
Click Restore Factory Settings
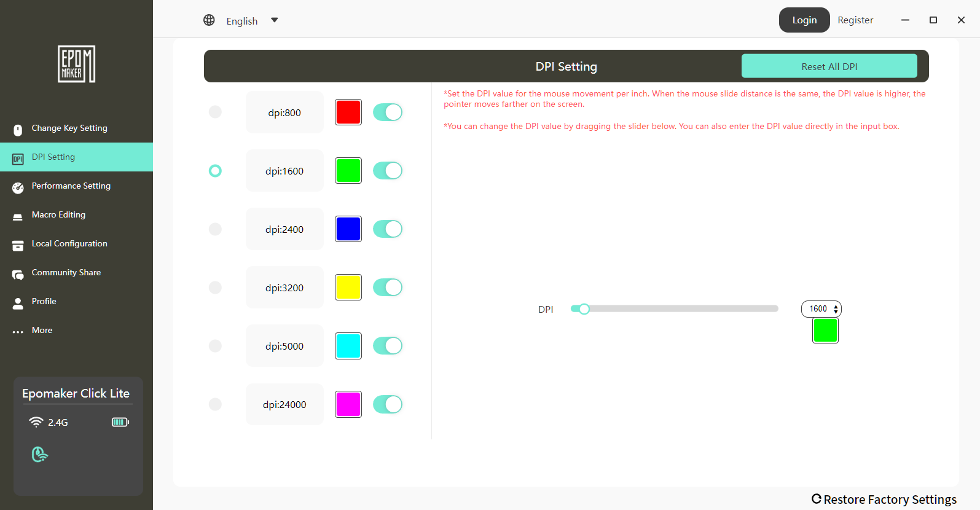[884, 500]
